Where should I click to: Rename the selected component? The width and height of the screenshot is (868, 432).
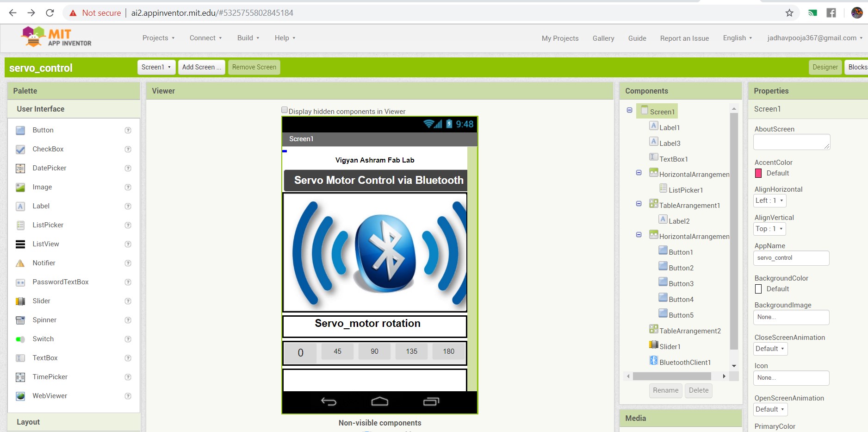point(665,390)
